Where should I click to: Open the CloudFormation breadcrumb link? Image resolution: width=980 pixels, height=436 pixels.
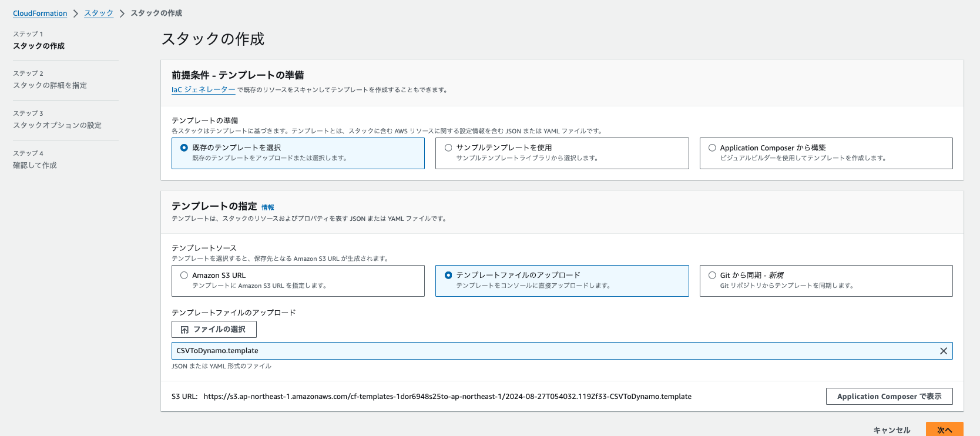click(40, 14)
